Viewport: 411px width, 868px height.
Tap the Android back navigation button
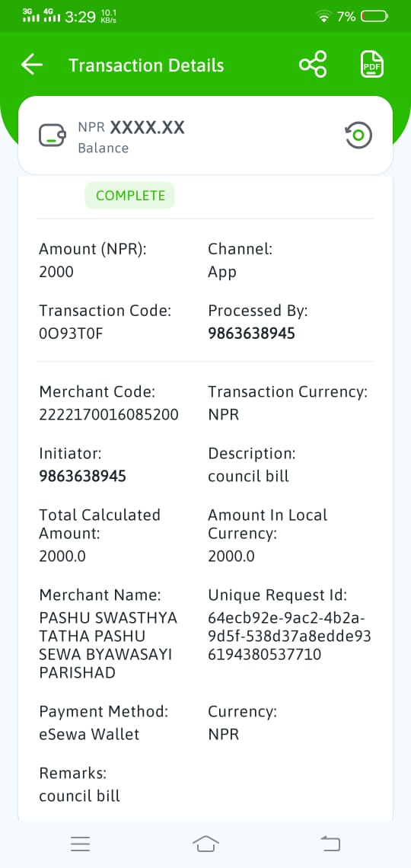(330, 844)
